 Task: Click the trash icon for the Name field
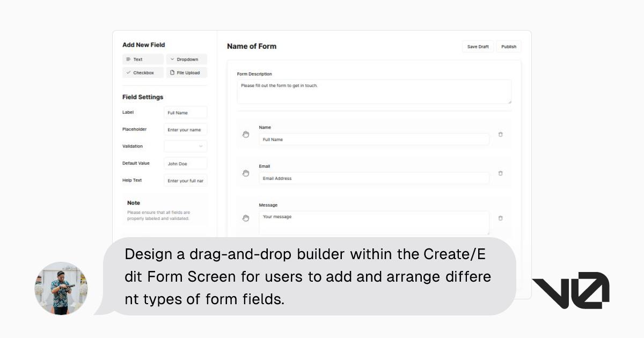[x=500, y=135]
